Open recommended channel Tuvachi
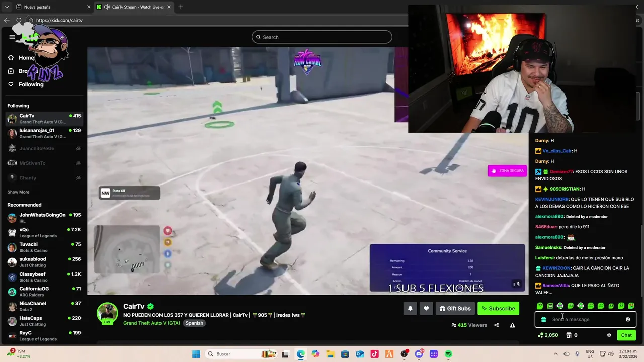Viewport: 644px width, 362px height. [x=44, y=247]
